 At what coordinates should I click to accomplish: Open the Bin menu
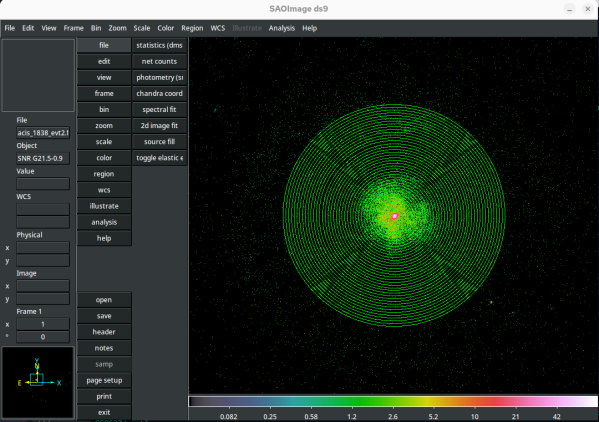pyautogui.click(x=96, y=28)
